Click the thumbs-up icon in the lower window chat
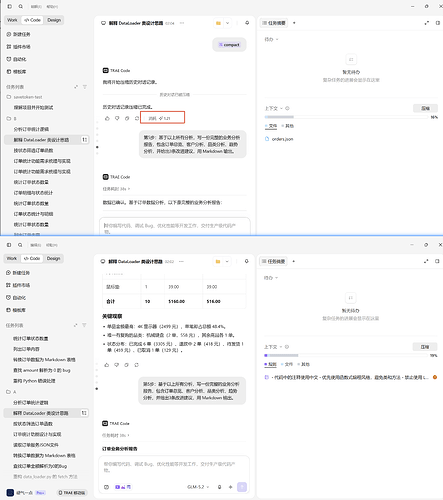443x500 pixels. [x=107, y=365]
